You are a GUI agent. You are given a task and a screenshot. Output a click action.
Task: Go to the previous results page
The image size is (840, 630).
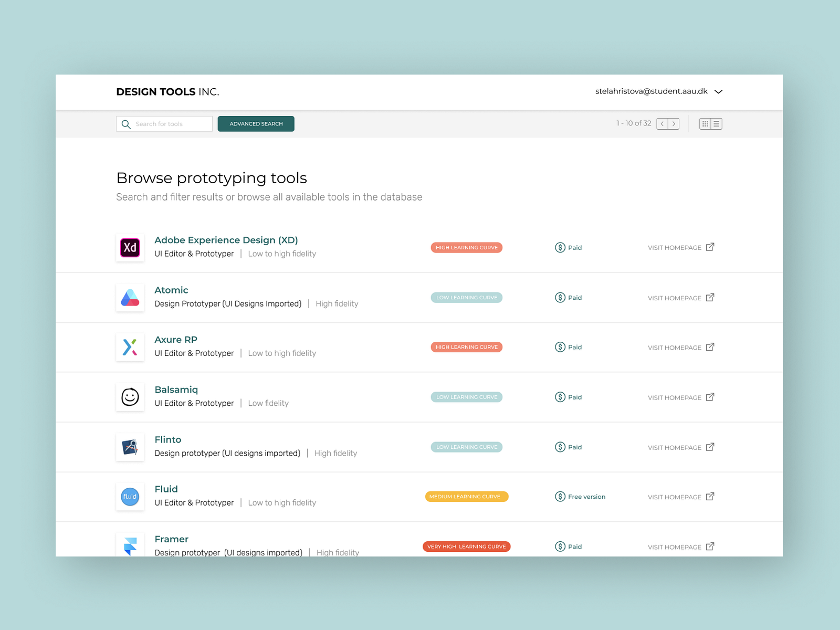coord(663,123)
